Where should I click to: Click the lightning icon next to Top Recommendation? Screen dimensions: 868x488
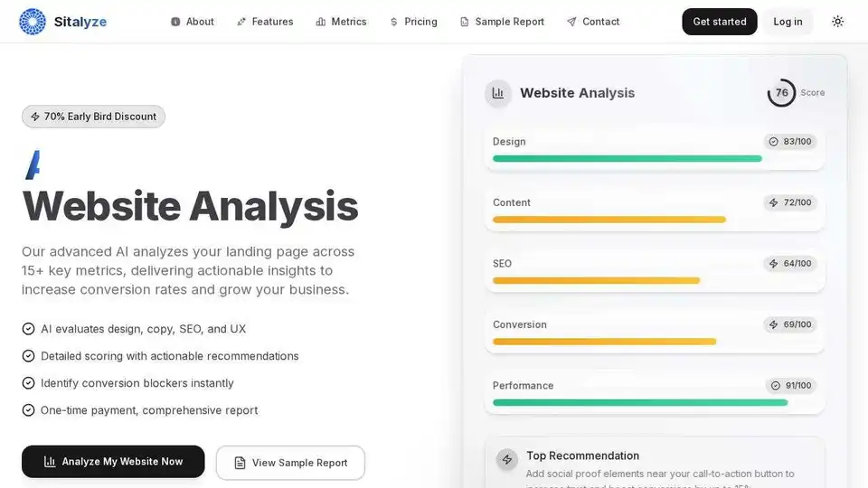506,459
